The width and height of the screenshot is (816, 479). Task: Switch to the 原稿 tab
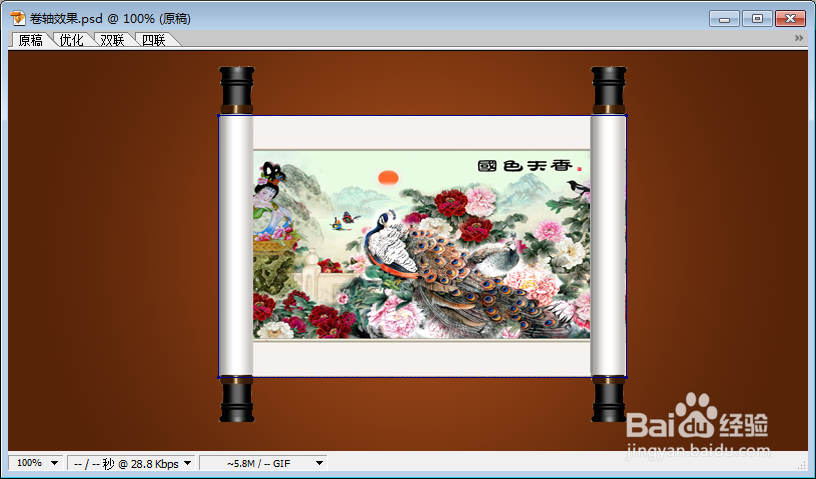[x=31, y=40]
